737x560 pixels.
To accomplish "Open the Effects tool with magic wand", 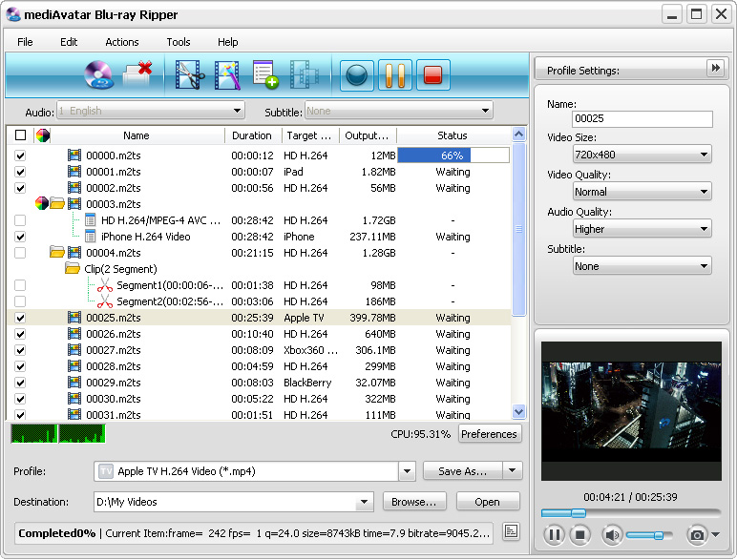I will pos(227,74).
